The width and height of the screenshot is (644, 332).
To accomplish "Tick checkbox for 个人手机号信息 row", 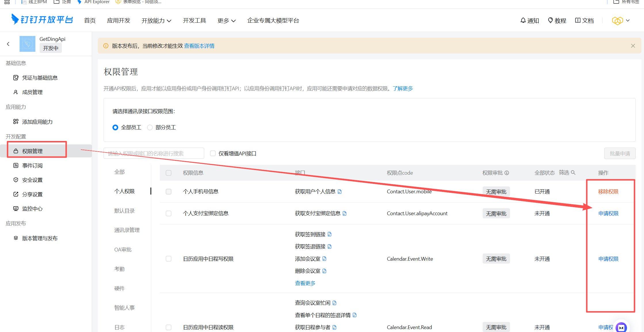I will coord(169,192).
